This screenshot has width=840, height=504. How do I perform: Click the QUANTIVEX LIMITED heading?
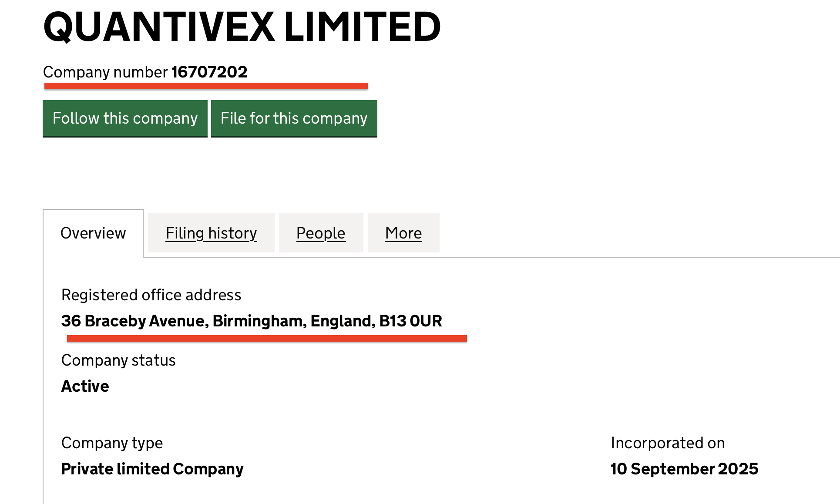242,27
